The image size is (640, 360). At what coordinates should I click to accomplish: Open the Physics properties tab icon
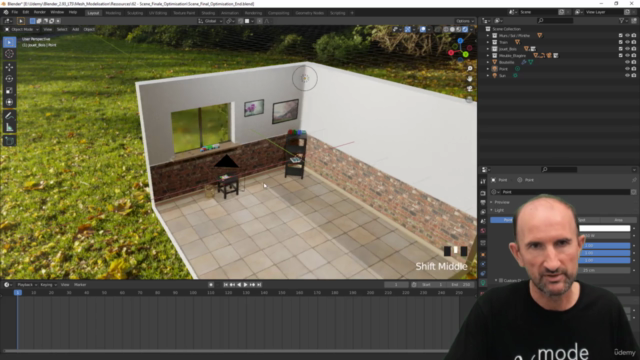point(483,264)
